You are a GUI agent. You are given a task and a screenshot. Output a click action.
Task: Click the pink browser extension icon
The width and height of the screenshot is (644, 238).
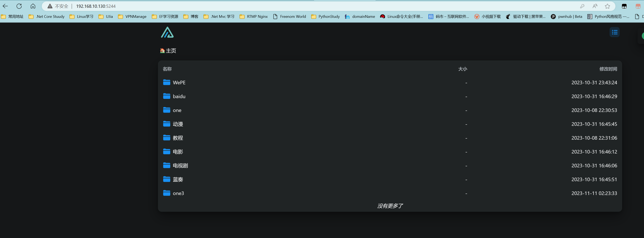pyautogui.click(x=638, y=6)
